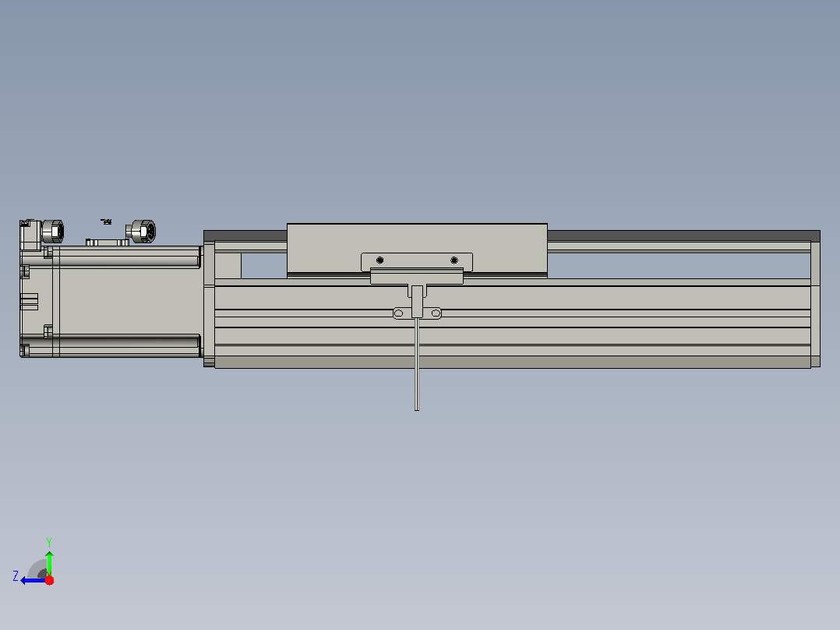Viewport: 840px width, 630px height.
Task: Select the left screw on the sensor bracket
Action: pyautogui.click(x=379, y=260)
